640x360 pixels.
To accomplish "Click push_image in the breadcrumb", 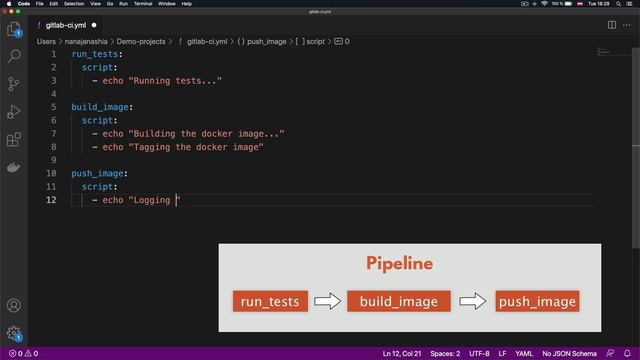I will [267, 42].
